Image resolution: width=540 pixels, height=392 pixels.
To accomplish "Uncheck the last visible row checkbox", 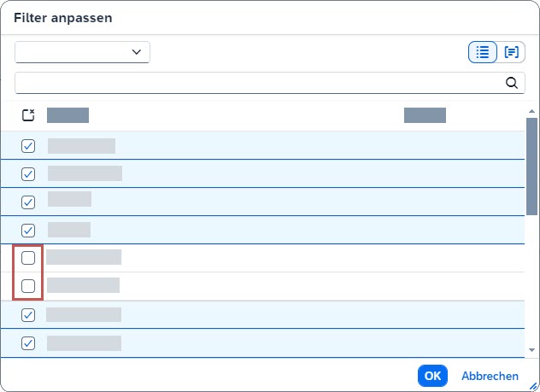I will [28, 343].
